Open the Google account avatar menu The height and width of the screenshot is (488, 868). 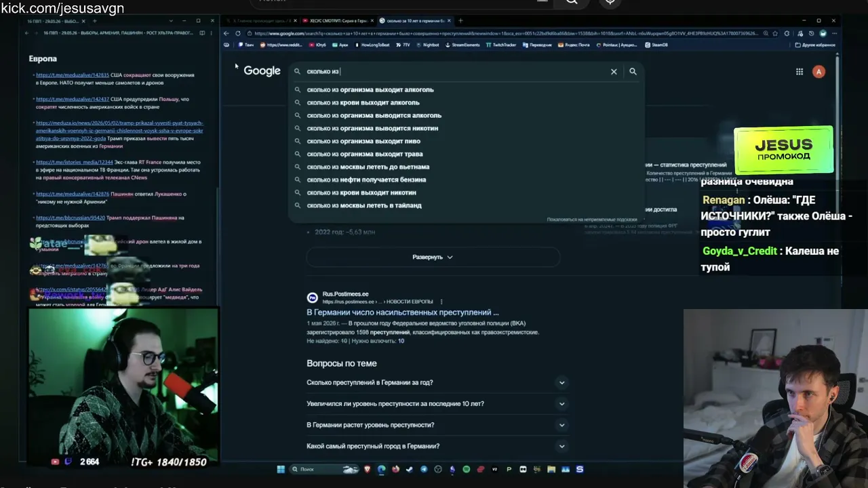(x=818, y=71)
